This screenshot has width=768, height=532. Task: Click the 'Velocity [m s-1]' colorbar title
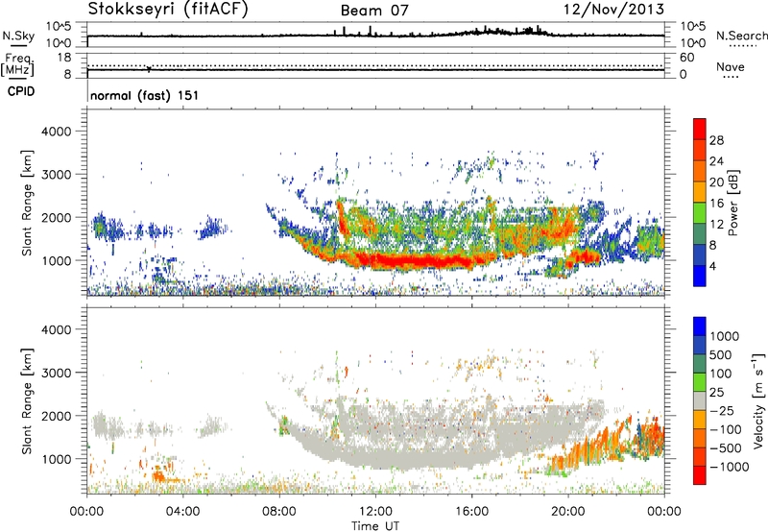[x=758, y=401]
